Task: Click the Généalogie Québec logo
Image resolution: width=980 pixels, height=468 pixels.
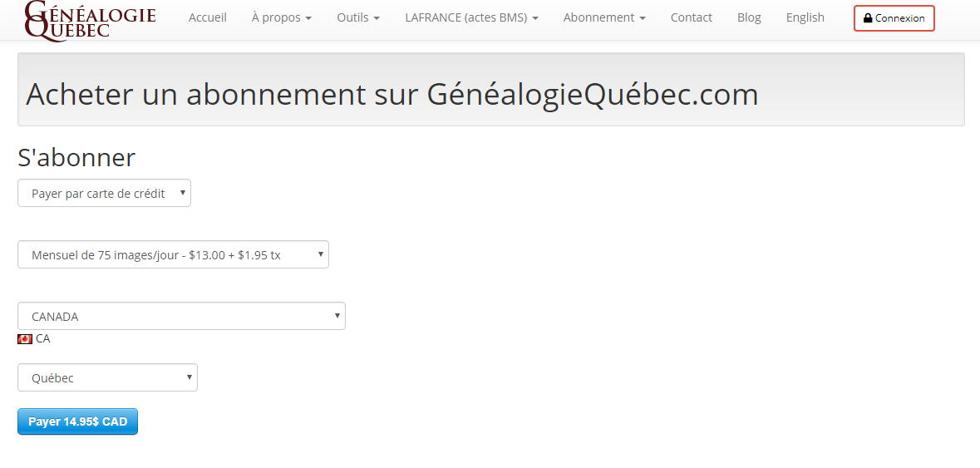Action: (90, 18)
